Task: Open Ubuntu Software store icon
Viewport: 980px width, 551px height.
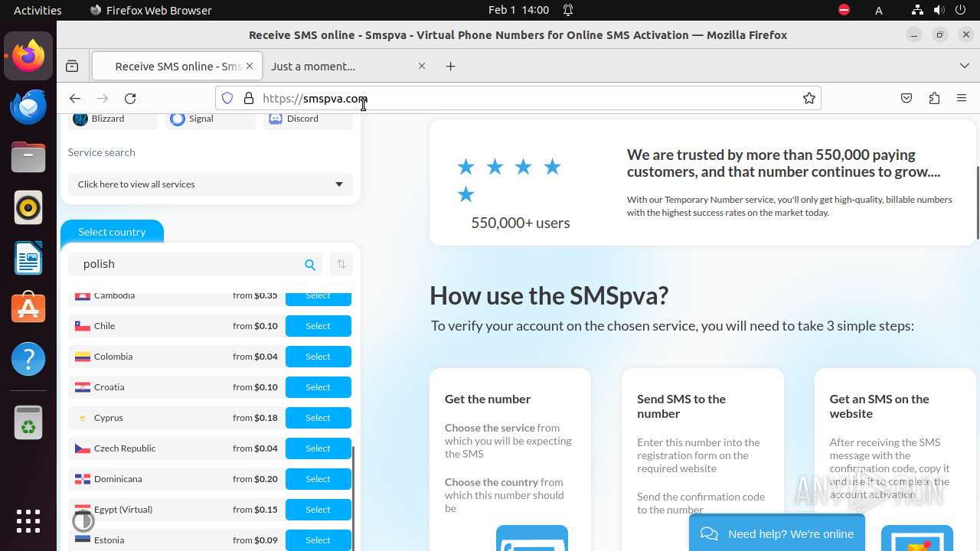Action: point(28,308)
